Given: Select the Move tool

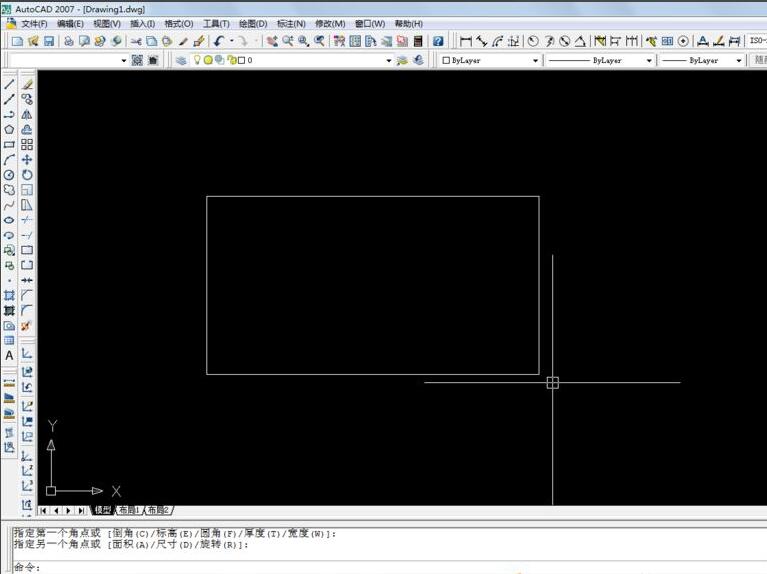Looking at the screenshot, I should [27, 160].
